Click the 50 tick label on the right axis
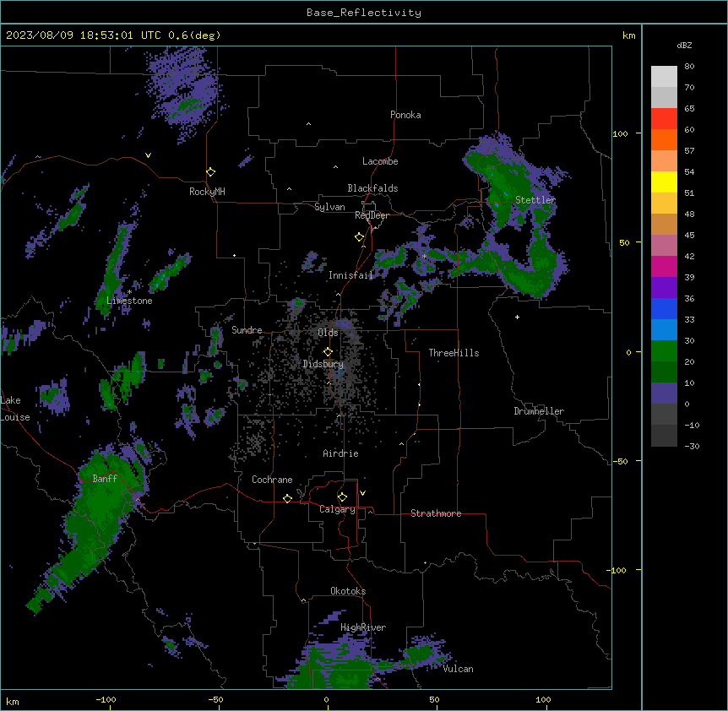This screenshot has height=711, width=728. coord(624,242)
